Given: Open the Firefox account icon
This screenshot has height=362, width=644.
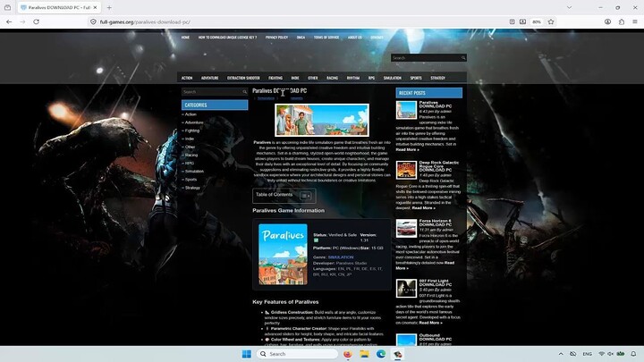Looking at the screenshot, I should 607,21.
